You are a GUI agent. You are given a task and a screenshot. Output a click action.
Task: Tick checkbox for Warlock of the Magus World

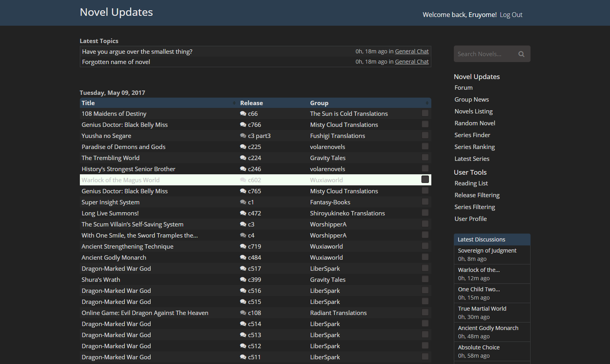coord(425,179)
